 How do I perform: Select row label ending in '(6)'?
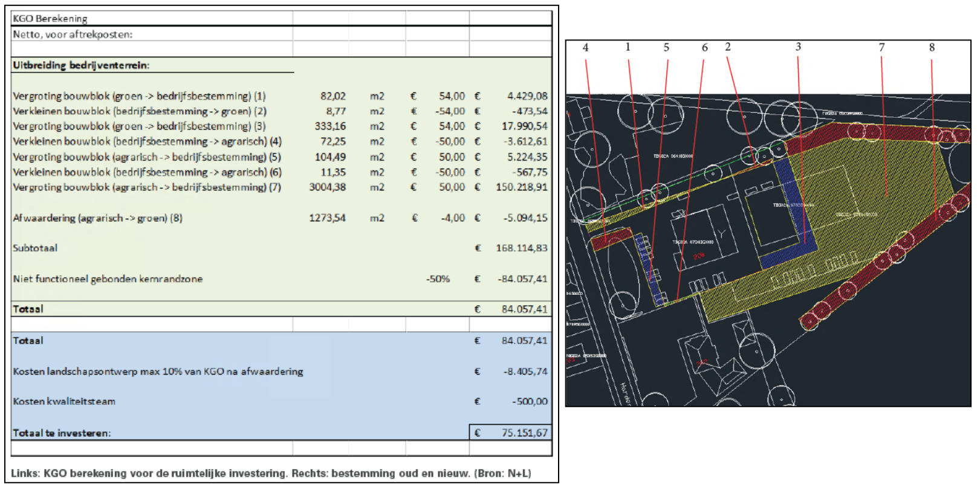point(147,172)
